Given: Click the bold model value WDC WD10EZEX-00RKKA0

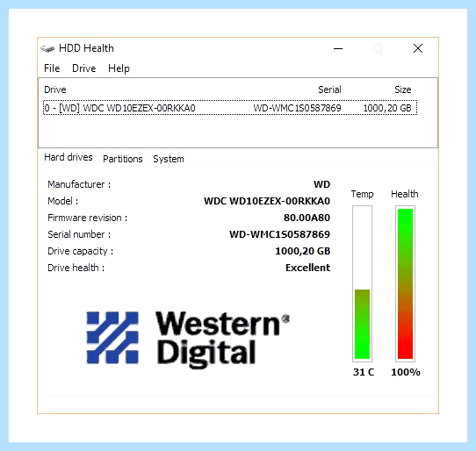Looking at the screenshot, I should pyautogui.click(x=267, y=201).
